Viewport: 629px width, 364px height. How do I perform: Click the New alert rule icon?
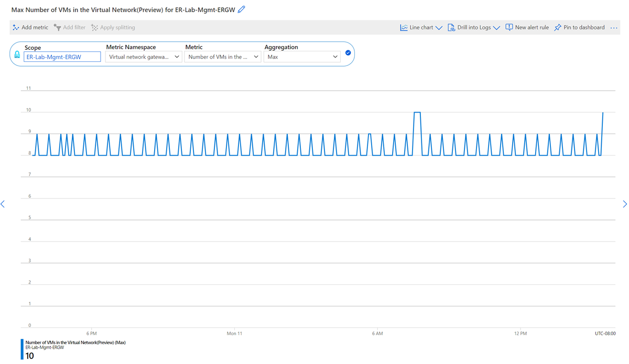click(509, 27)
